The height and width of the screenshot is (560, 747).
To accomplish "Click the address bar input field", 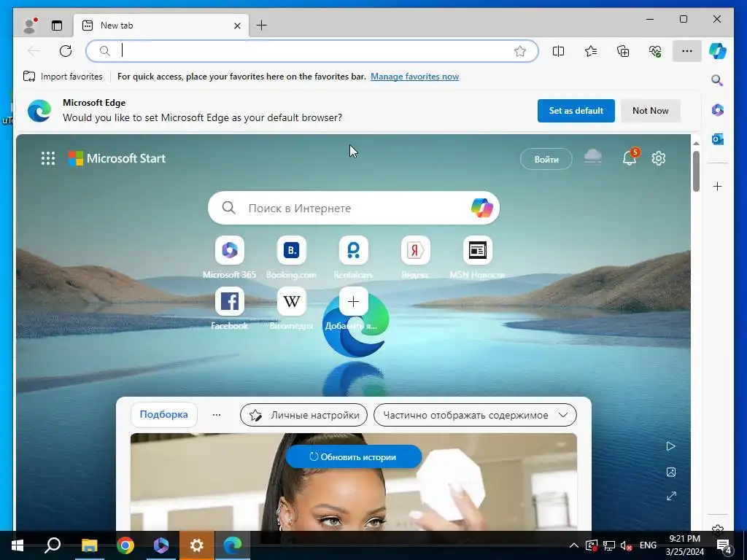I will tap(312, 51).
